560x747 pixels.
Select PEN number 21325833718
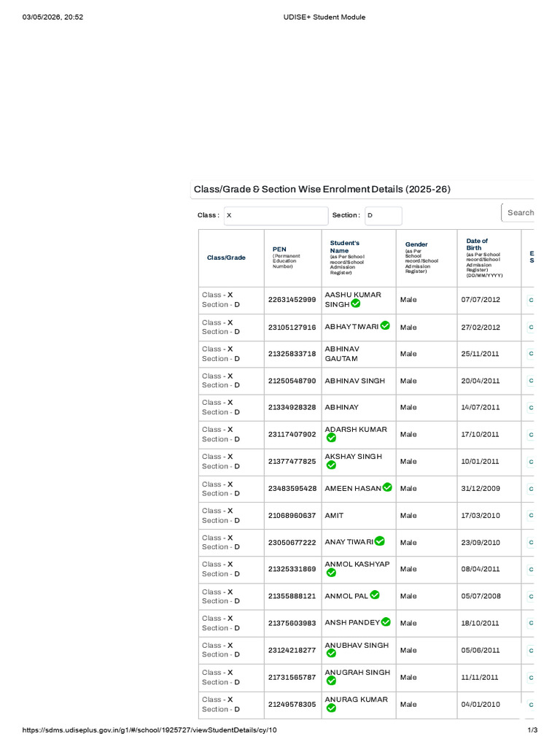[x=292, y=354]
